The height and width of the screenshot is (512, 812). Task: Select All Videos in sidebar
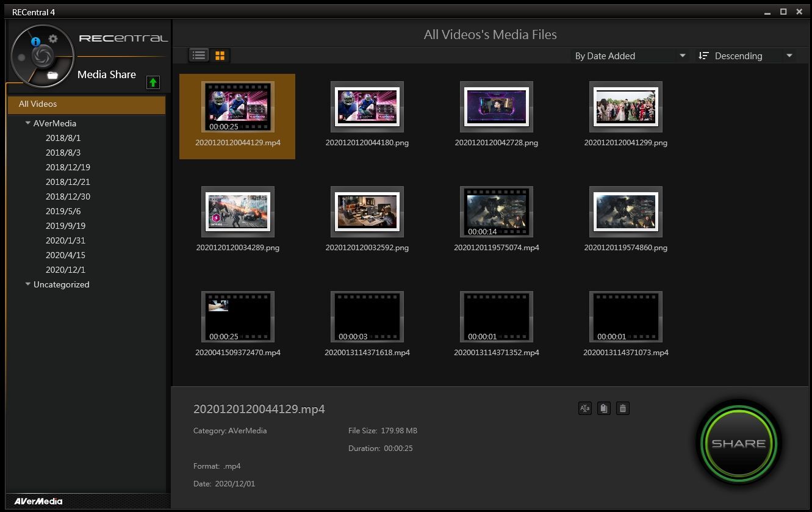86,104
